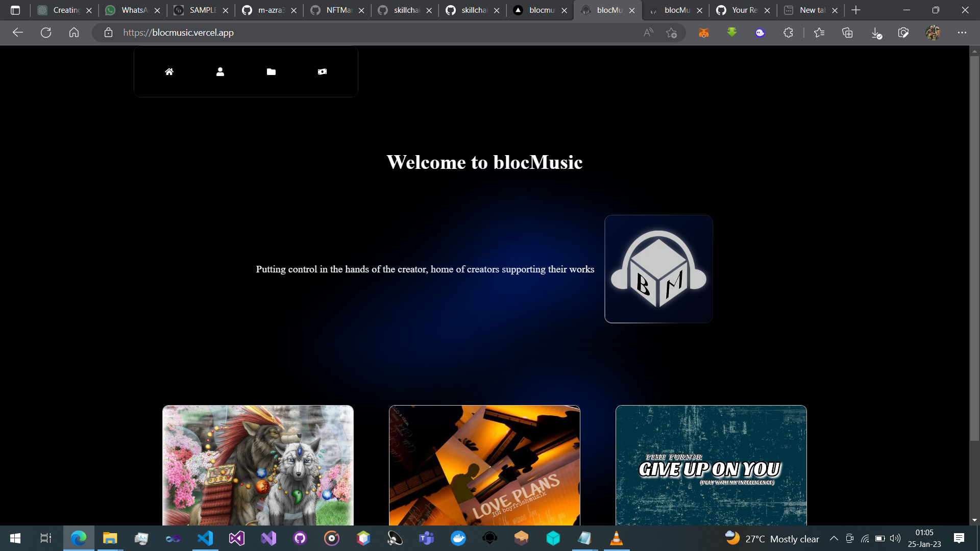Screen dimensions: 980x551
Task: Open browser settings ellipsis menu
Action: (x=962, y=33)
